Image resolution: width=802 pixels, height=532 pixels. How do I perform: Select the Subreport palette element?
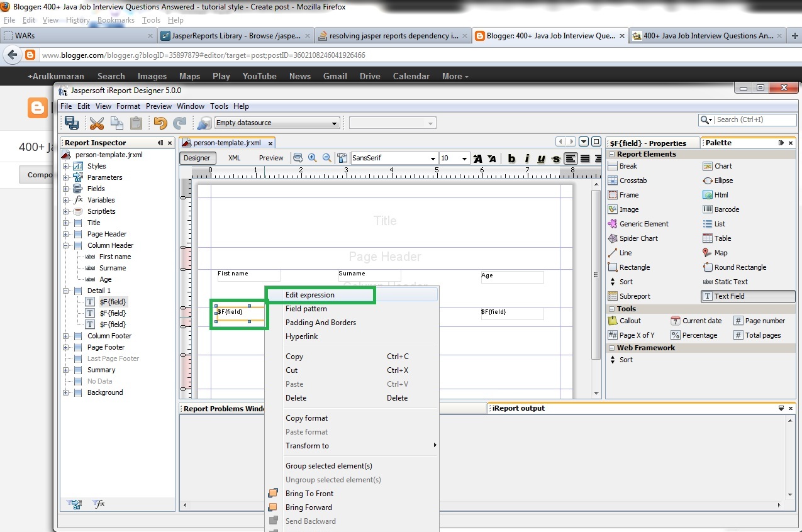tap(629, 296)
